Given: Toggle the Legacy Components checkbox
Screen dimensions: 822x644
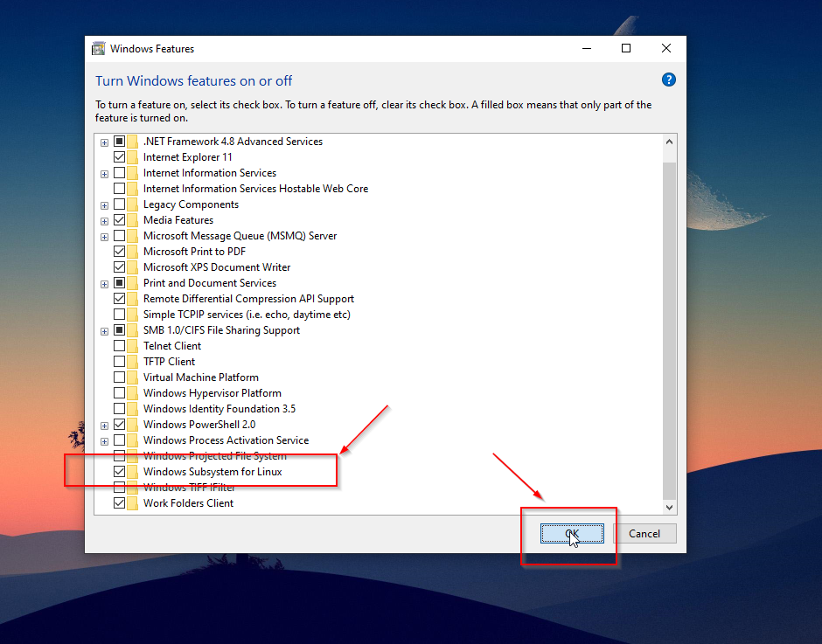Looking at the screenshot, I should point(119,204).
